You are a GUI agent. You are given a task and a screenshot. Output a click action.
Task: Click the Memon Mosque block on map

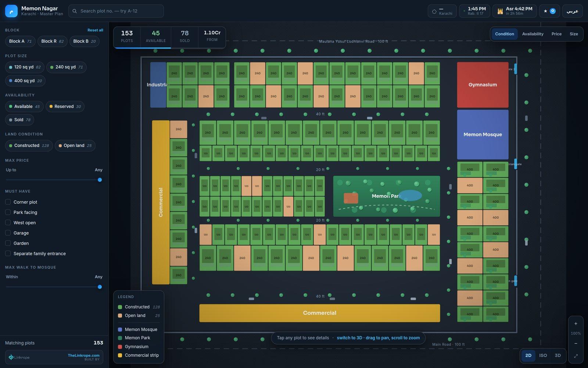[483, 134]
